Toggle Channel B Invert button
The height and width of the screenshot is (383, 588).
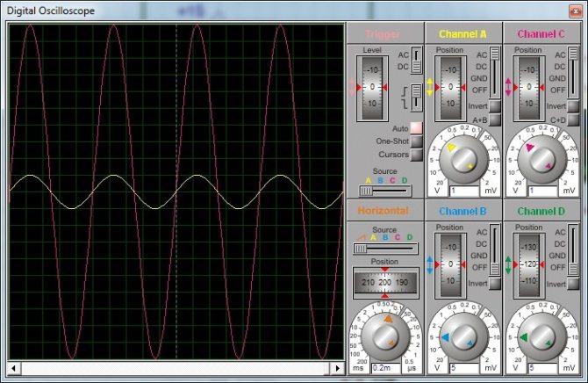[495, 284]
